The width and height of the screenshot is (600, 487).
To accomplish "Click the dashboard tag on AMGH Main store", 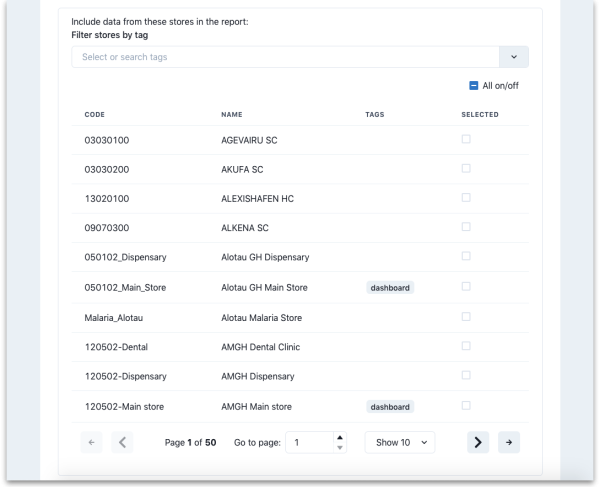I will click(x=390, y=407).
